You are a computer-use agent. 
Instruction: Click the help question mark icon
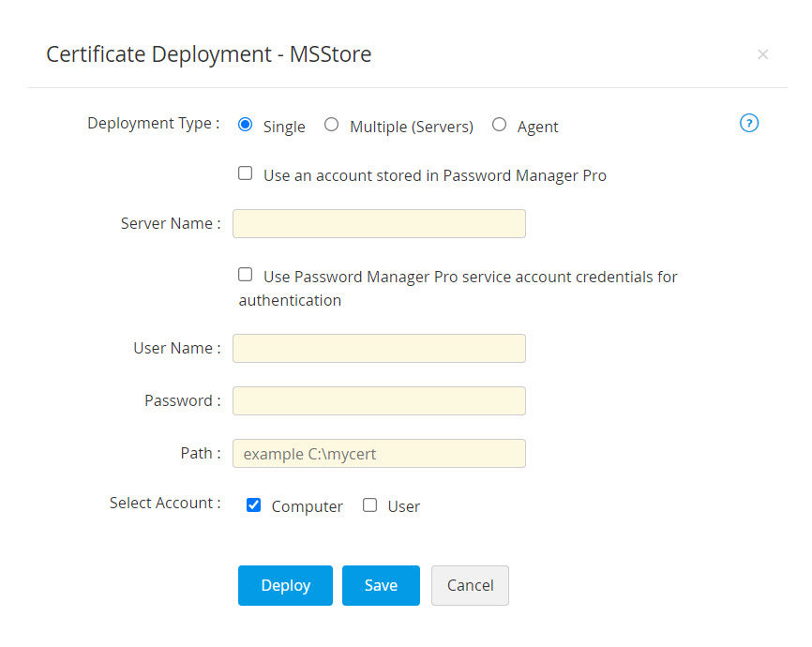748,123
